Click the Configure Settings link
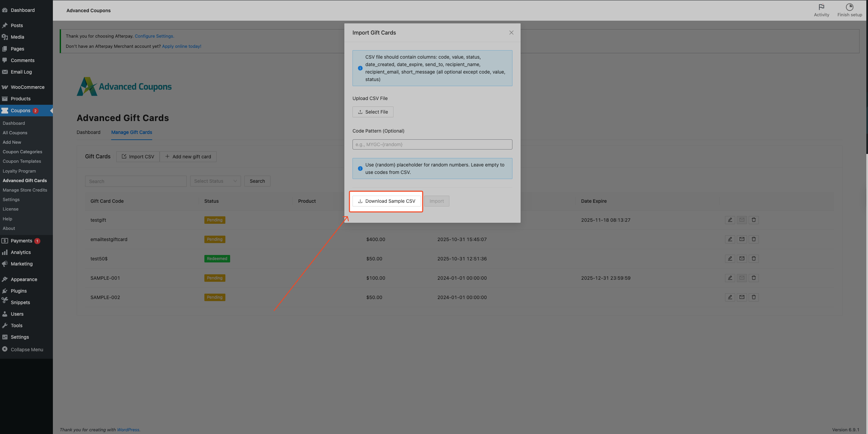868x434 pixels. 154,36
